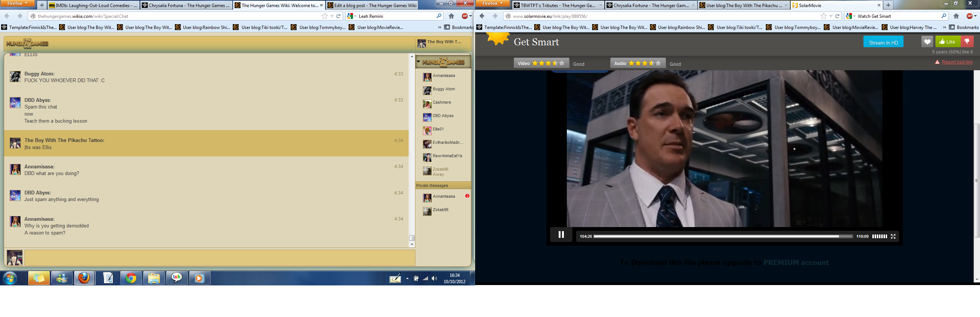Select Buggy Atom in the chat user list
Viewport: 980px width, 317px height.
[x=443, y=90]
